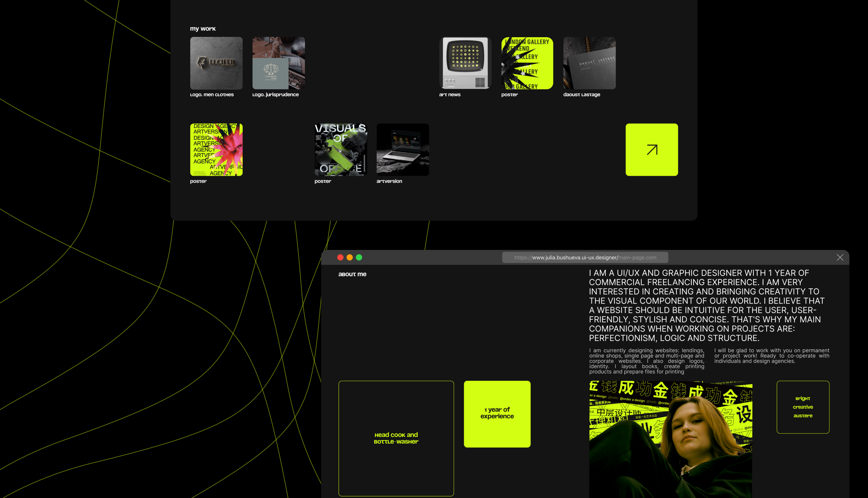Close the browser window with X
This screenshot has height=498, width=868.
(x=839, y=257)
